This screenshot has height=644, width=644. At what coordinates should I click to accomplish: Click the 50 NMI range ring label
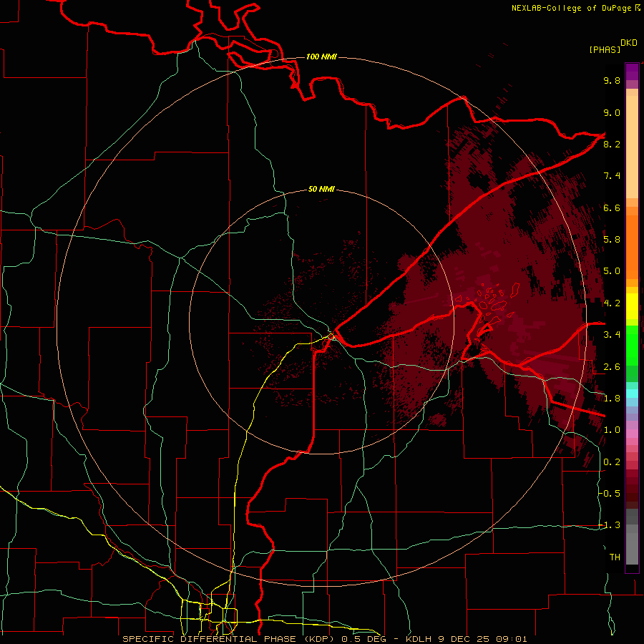(321, 189)
